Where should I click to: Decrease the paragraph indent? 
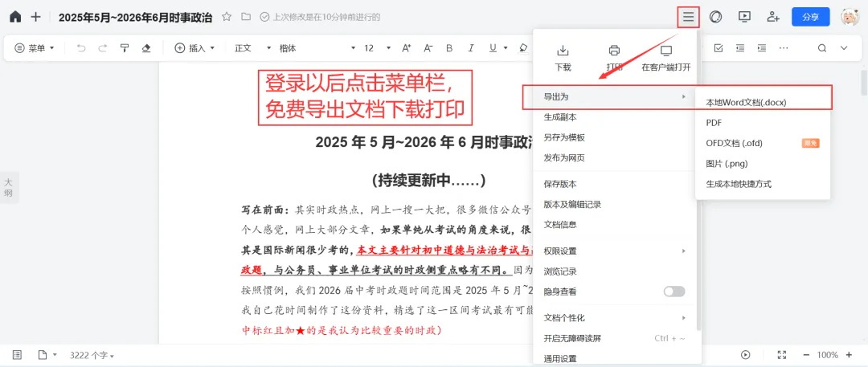click(x=740, y=48)
